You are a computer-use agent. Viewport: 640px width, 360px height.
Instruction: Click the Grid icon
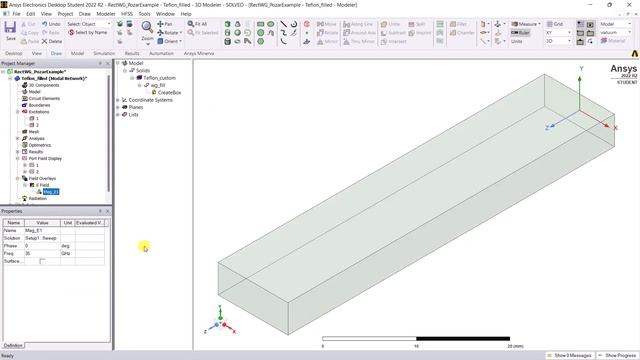(555, 24)
